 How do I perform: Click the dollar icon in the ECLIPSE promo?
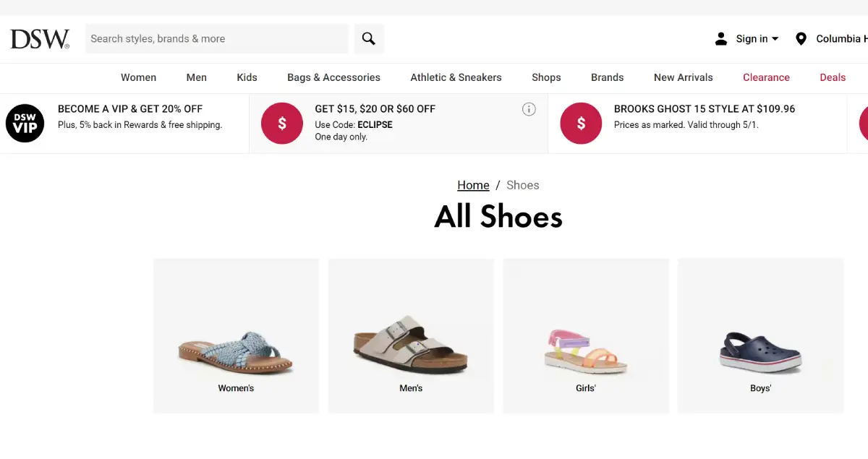tap(281, 123)
